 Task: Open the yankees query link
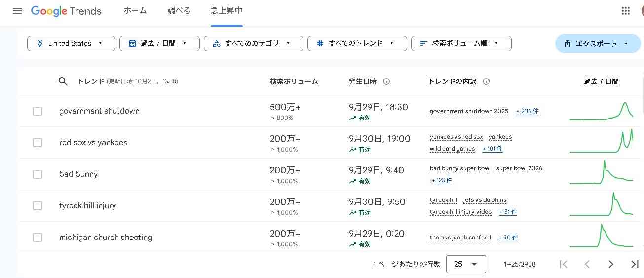coord(500,137)
